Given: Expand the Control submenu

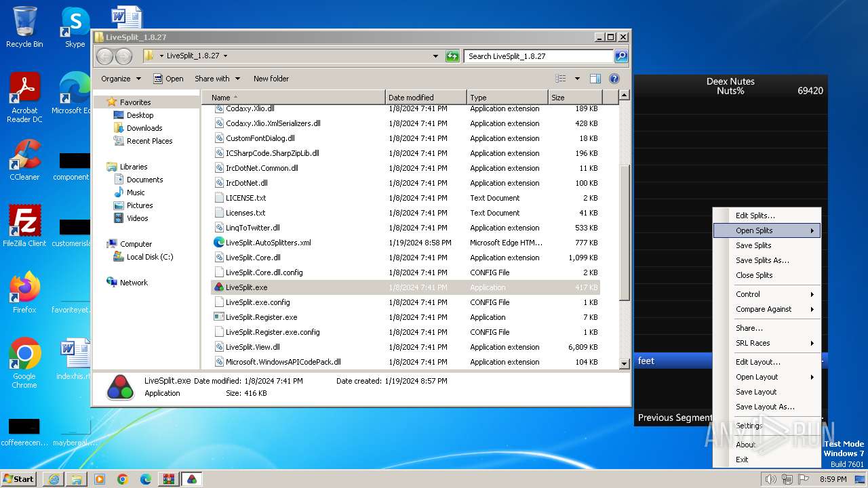Looking at the screenshot, I should pyautogui.click(x=767, y=294).
